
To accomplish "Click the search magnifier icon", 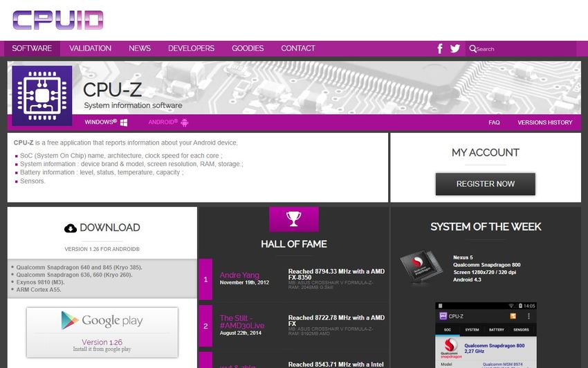I will coord(472,48).
